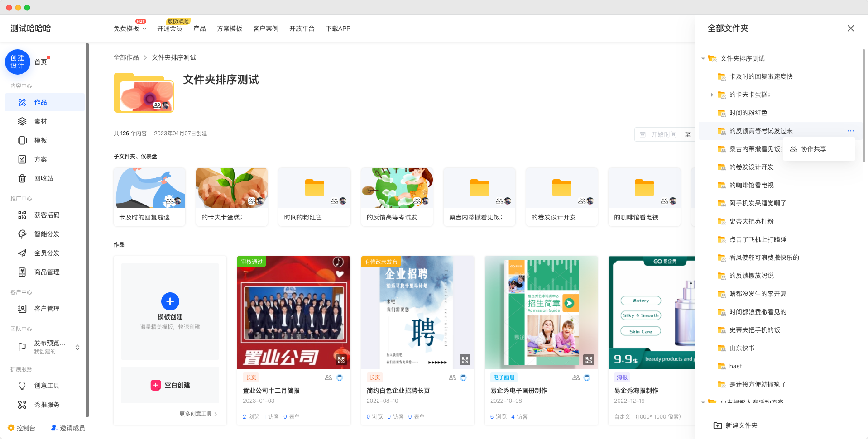Click QR code icon on 企业招聘 thumbnail
The height and width of the screenshot is (439, 868).
coord(465,360)
